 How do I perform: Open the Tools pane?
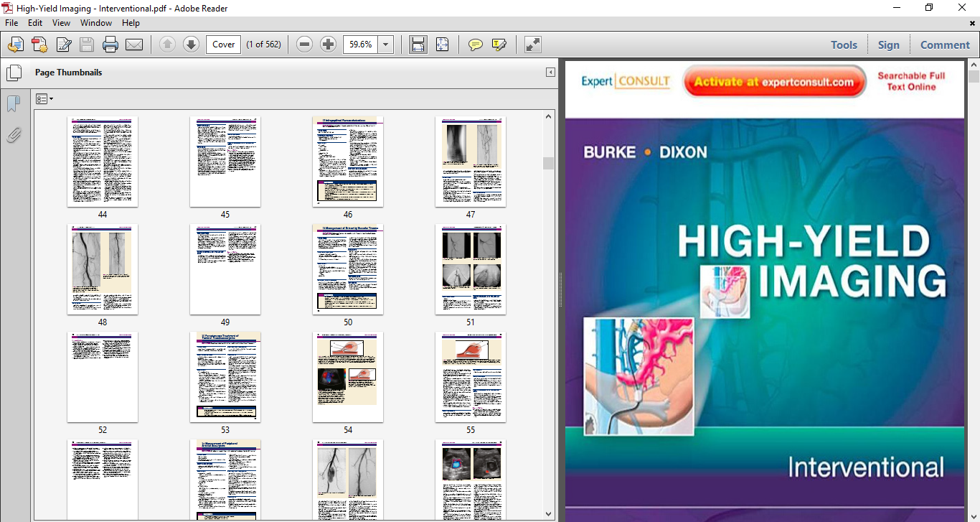(x=844, y=45)
